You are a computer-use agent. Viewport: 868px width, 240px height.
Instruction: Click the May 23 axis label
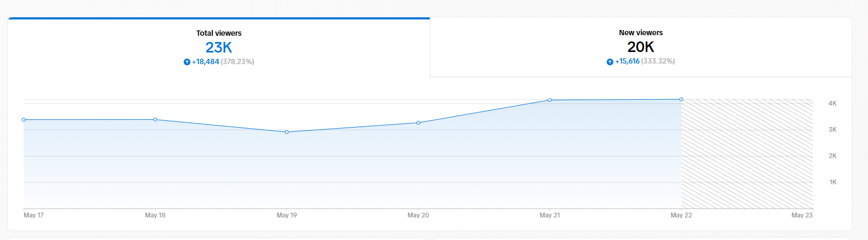pos(802,215)
